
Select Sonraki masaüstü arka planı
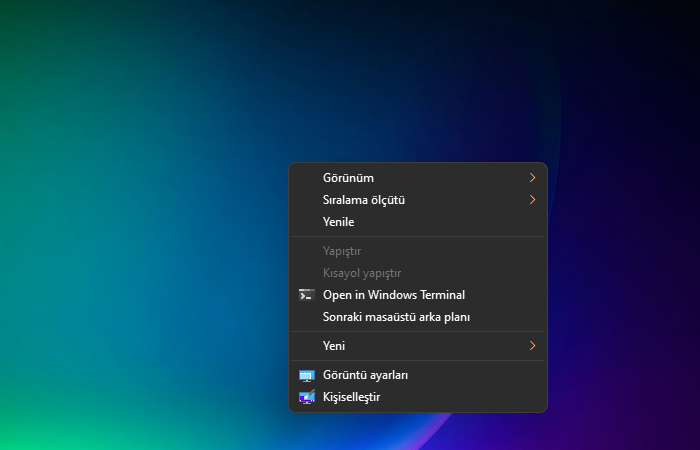[x=418, y=317]
